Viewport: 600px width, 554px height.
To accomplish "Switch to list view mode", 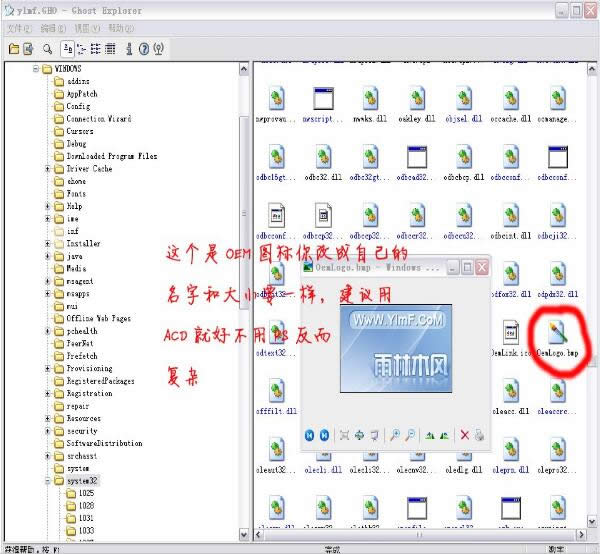I will pos(95,49).
